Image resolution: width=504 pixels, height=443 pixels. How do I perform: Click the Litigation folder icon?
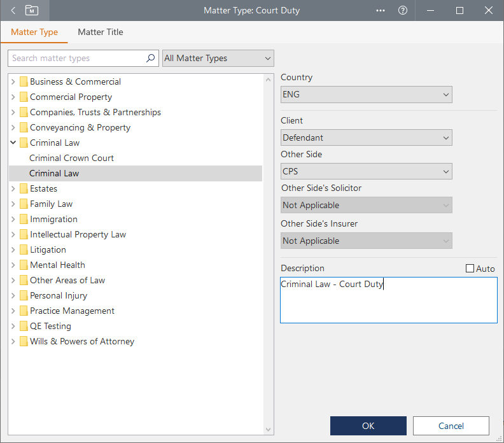pos(24,250)
